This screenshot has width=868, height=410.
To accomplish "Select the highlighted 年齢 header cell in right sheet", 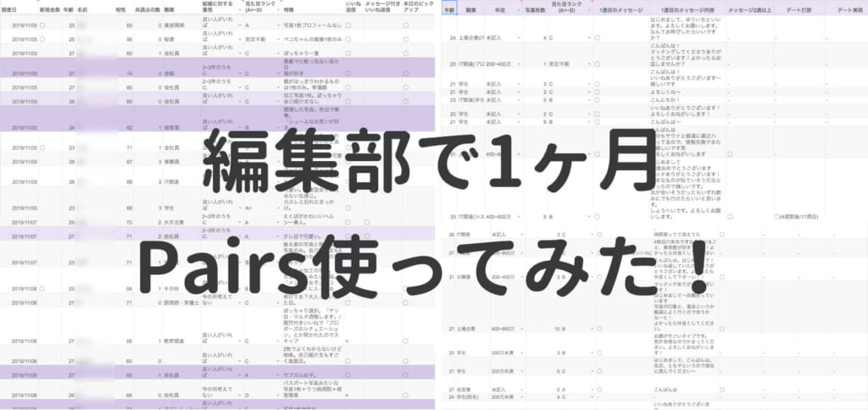I will tap(449, 8).
